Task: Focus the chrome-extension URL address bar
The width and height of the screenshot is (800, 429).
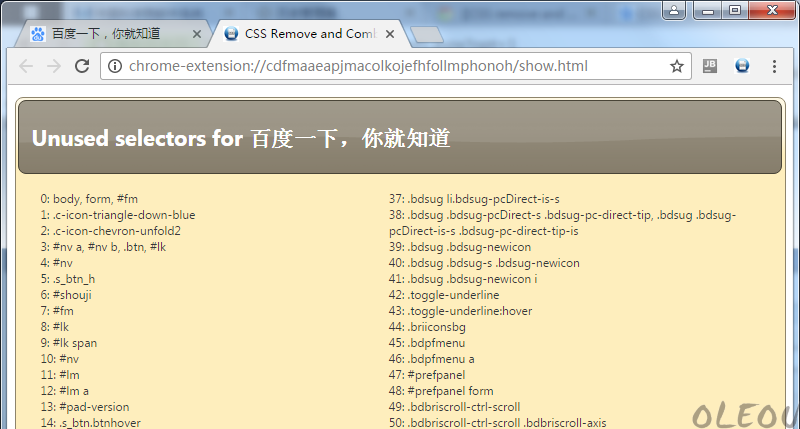Action: [x=395, y=66]
